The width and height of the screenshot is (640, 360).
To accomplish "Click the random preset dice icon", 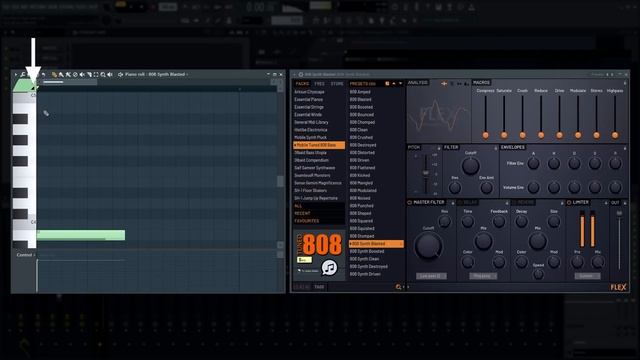I will click(387, 84).
